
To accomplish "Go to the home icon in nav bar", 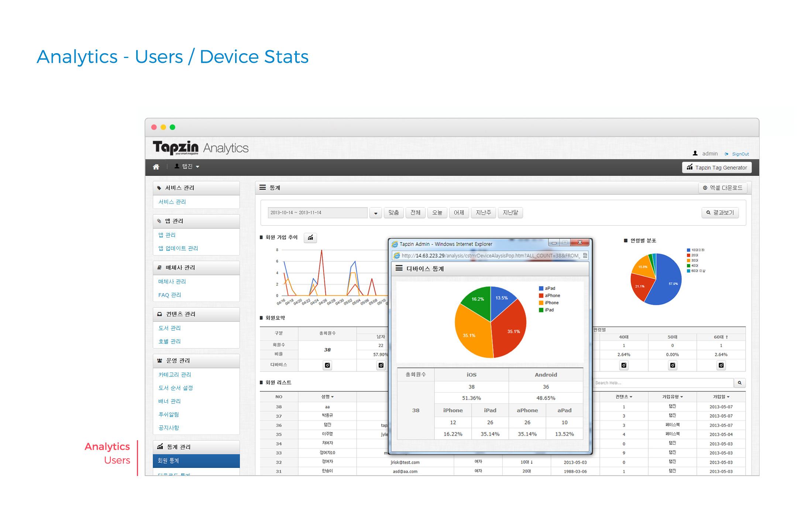I will coord(156,167).
